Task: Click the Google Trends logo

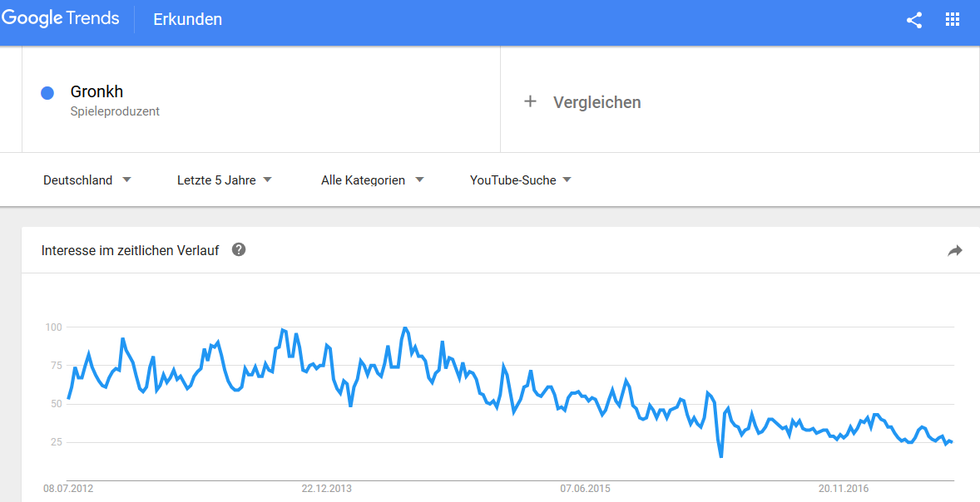Action: coord(60,18)
